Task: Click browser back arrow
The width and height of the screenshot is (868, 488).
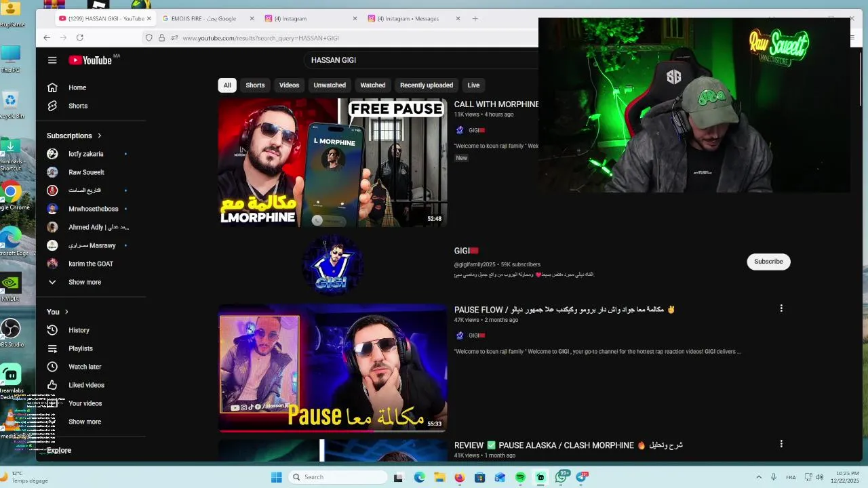Action: pos(47,38)
